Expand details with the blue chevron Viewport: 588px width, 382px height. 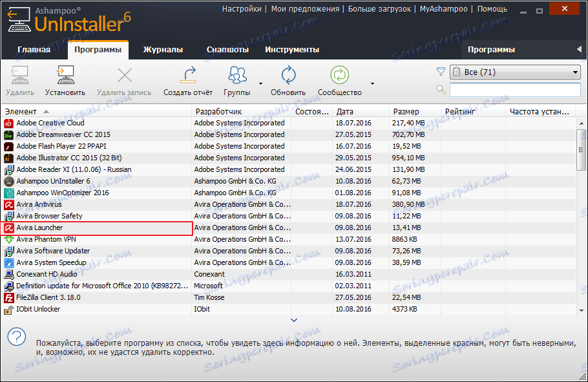pyautogui.click(x=294, y=320)
